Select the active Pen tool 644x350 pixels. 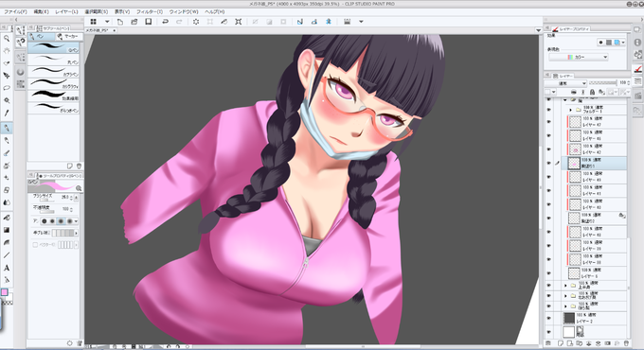click(7, 128)
